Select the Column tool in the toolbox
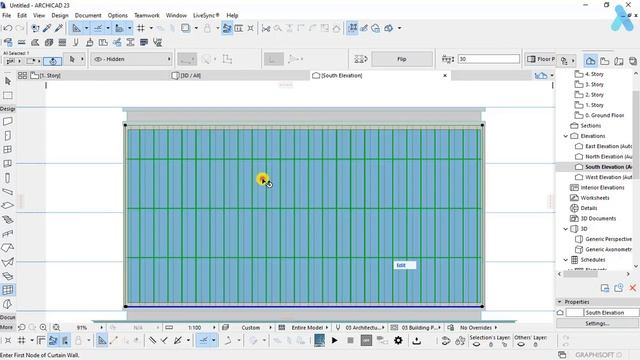The height and width of the screenshot is (360, 640). tap(8, 178)
